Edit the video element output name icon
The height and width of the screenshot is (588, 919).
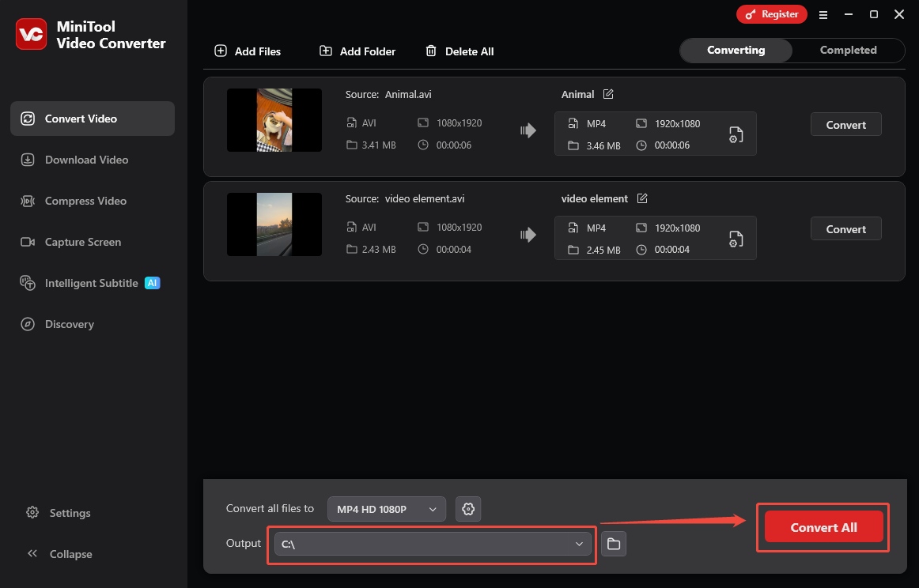(x=641, y=198)
